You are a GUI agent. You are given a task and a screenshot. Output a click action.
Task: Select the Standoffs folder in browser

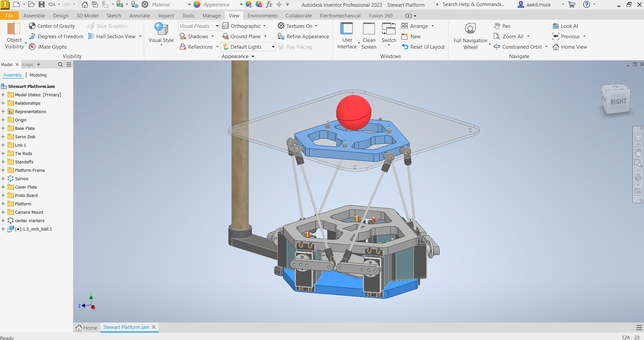point(24,162)
